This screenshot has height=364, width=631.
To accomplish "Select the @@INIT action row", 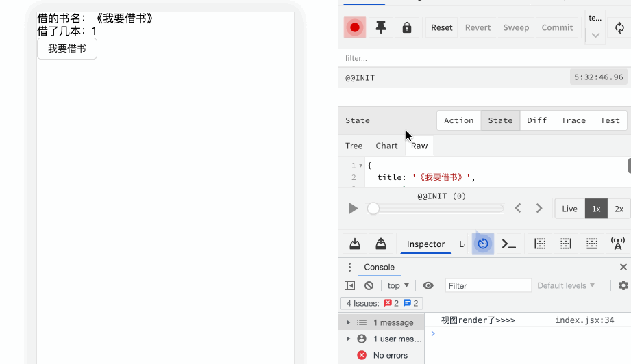I will coord(484,77).
